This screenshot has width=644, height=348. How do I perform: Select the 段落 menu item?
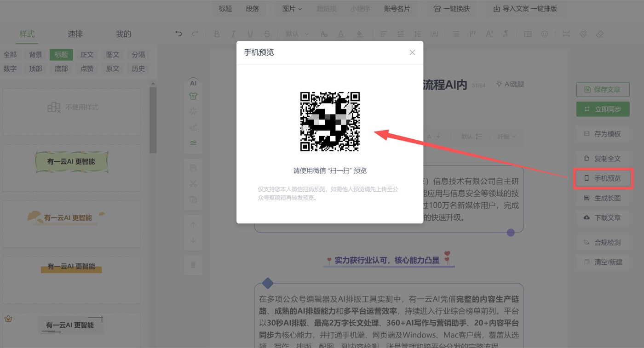click(x=252, y=9)
